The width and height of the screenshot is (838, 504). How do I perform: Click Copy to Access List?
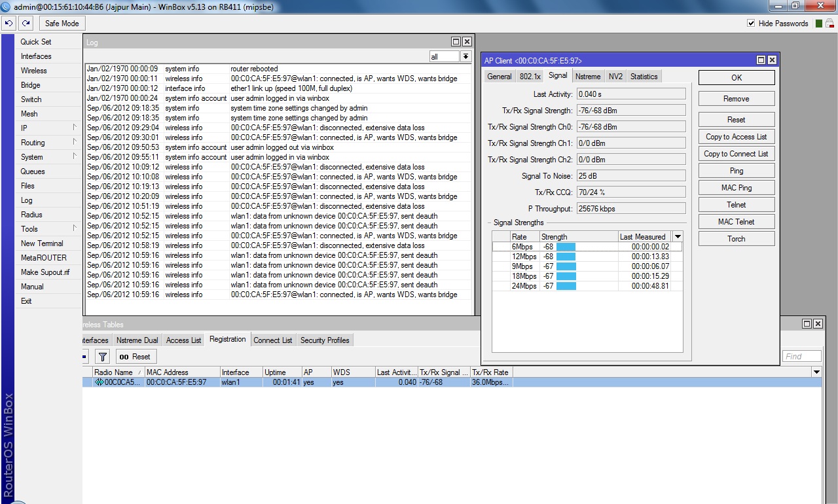pos(737,137)
